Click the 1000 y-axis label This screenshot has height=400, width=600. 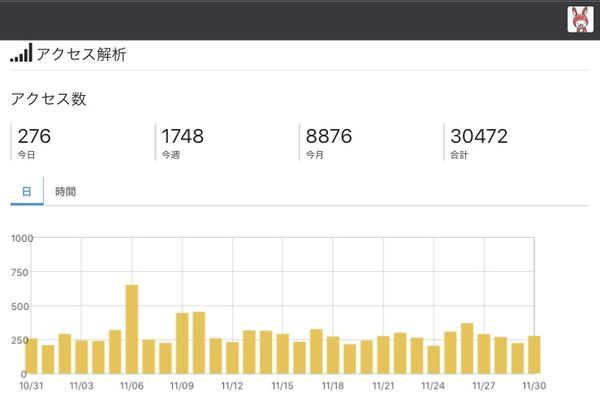(22, 238)
